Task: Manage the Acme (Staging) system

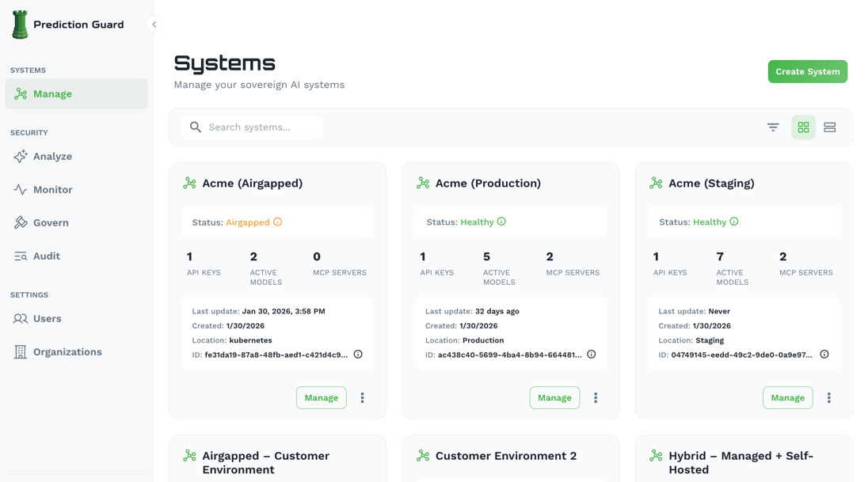Action: click(787, 398)
